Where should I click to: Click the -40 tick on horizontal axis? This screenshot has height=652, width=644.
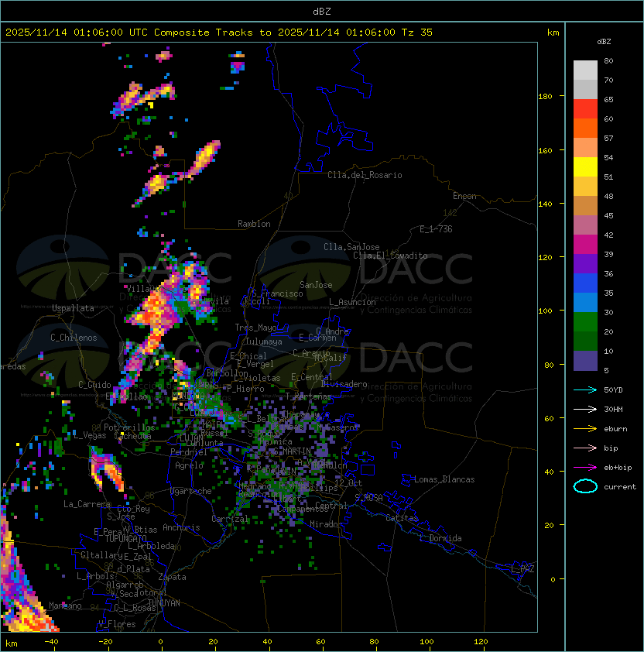pos(51,642)
